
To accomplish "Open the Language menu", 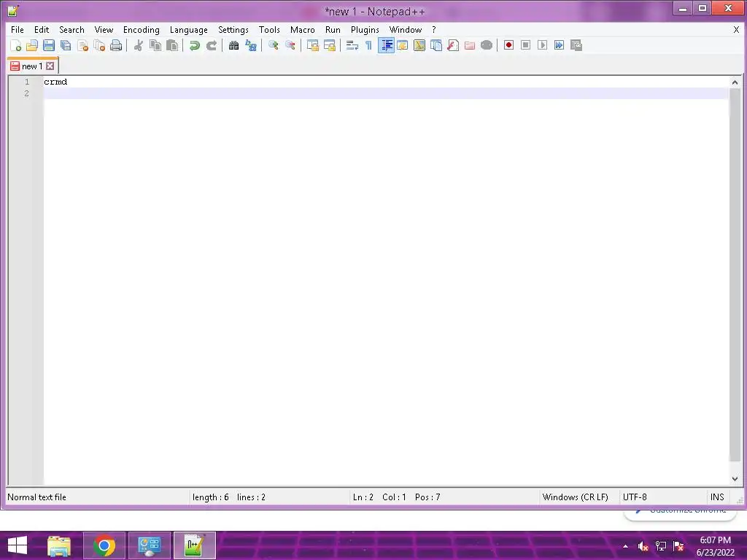I will (189, 29).
